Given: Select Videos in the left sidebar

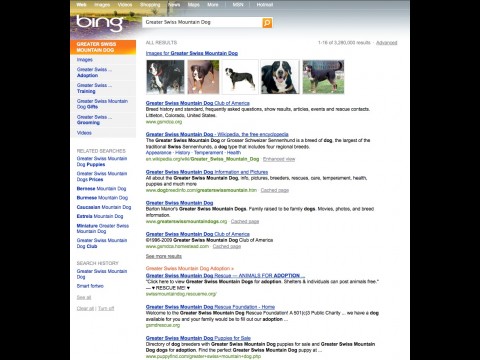Looking at the screenshot, I should click(x=84, y=133).
